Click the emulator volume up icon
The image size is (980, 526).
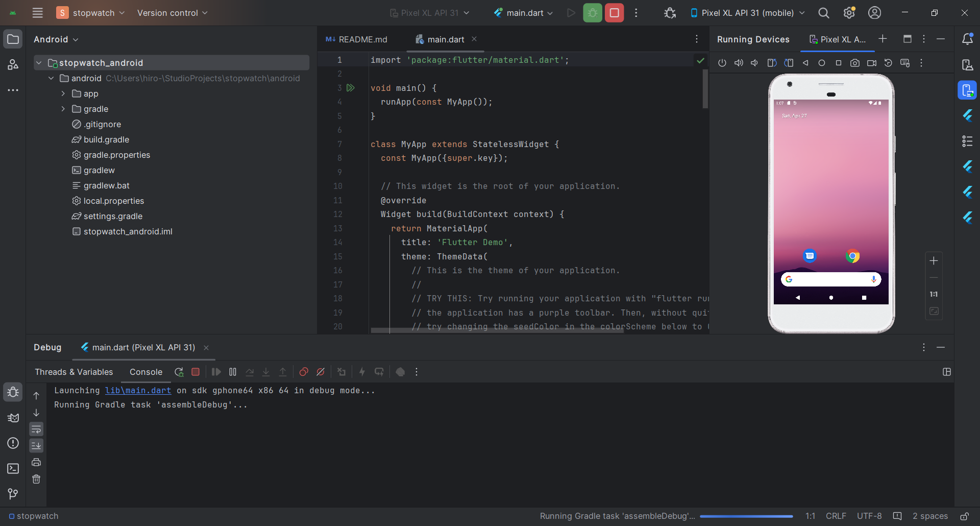tap(739, 63)
